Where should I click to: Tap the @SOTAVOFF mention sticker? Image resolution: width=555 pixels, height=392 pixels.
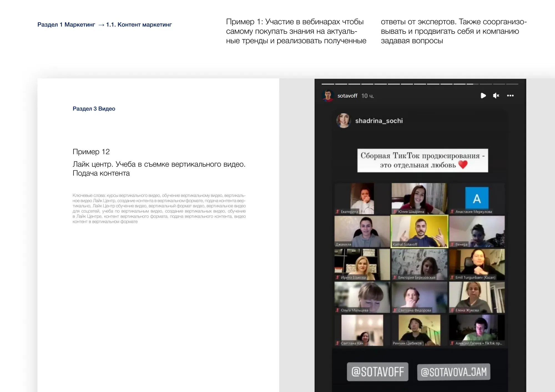click(x=377, y=372)
